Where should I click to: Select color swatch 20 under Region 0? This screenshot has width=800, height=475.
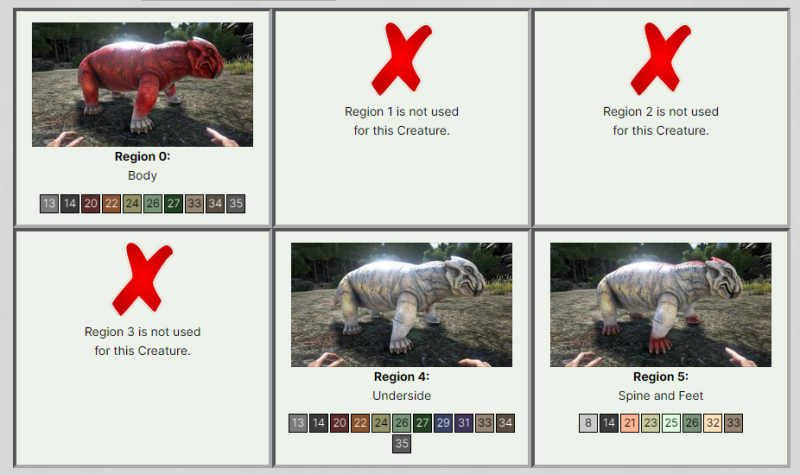(91, 204)
